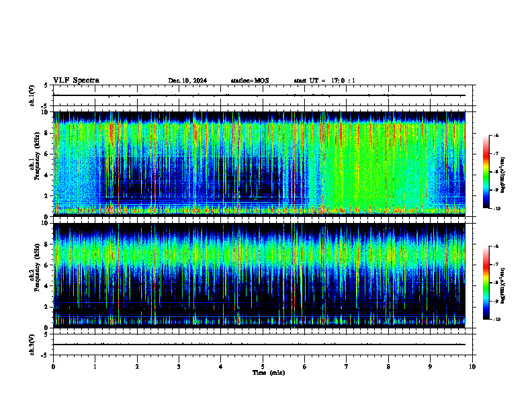Image resolution: width=532 pixels, height=411 pixels.
Task: Click tick label 4 on Time axis
Action: (x=221, y=367)
